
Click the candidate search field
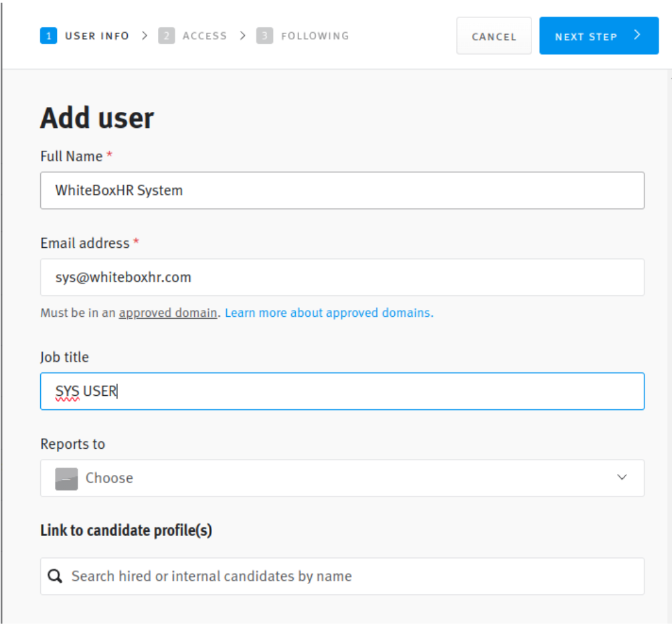[342, 576]
